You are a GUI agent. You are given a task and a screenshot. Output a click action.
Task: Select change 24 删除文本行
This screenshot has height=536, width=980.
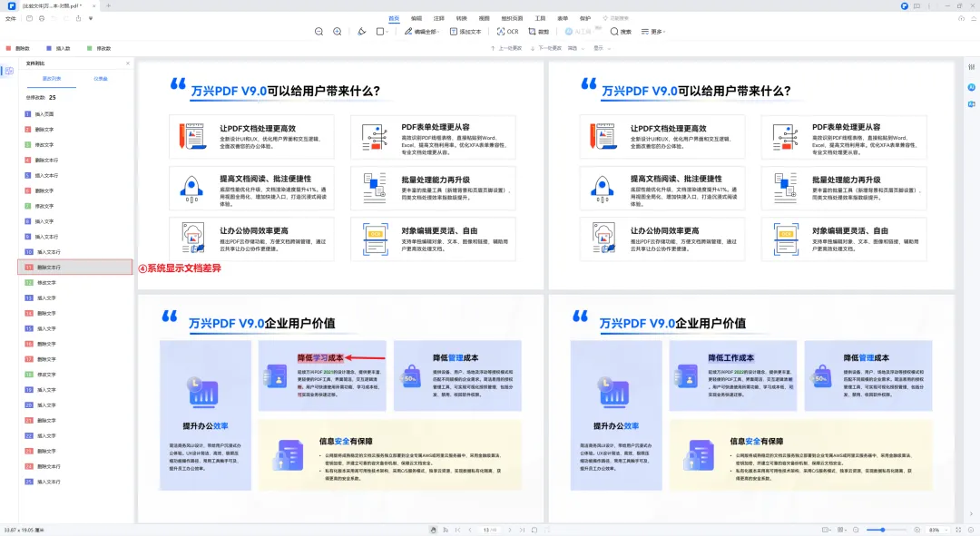pos(75,466)
